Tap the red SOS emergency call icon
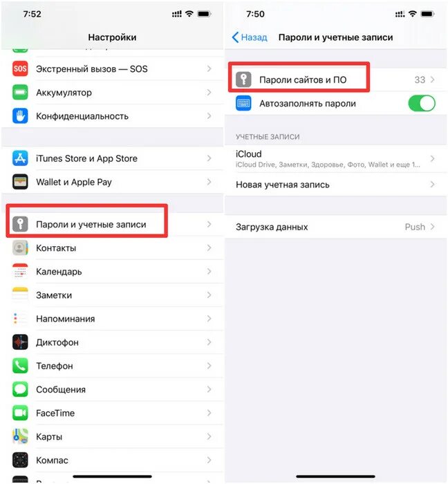 tap(20, 68)
